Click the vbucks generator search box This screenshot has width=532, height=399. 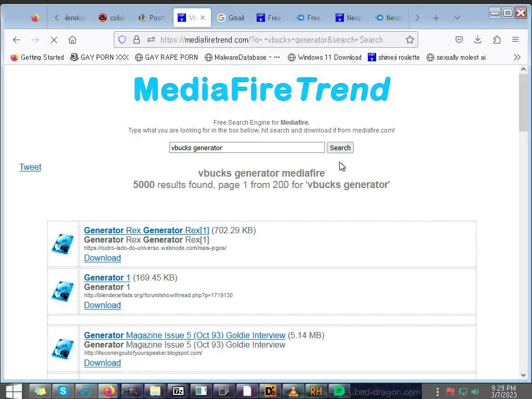point(247,148)
